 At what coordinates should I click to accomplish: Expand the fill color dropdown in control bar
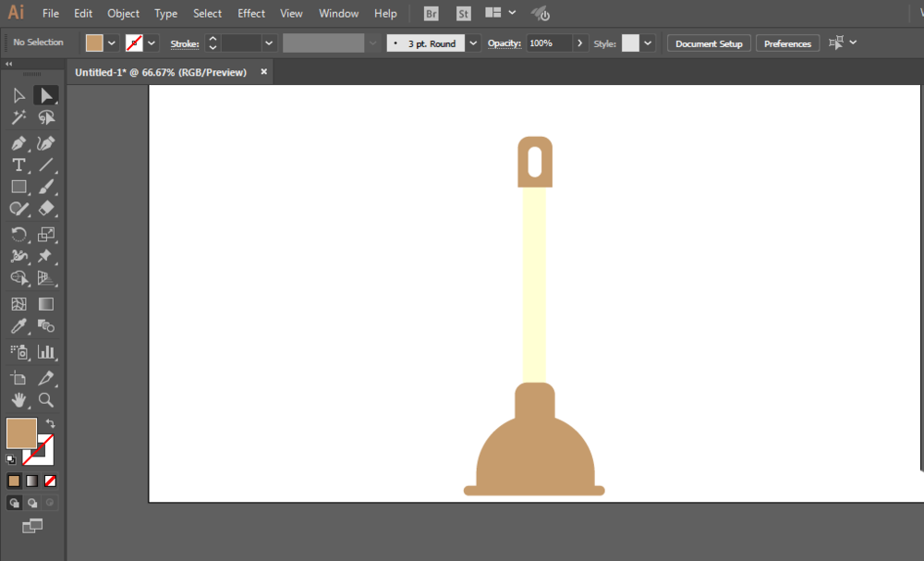tap(112, 43)
